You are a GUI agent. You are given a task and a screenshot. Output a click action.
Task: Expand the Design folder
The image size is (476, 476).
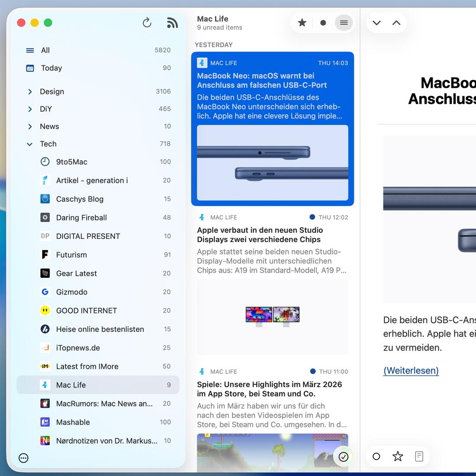pos(30,92)
